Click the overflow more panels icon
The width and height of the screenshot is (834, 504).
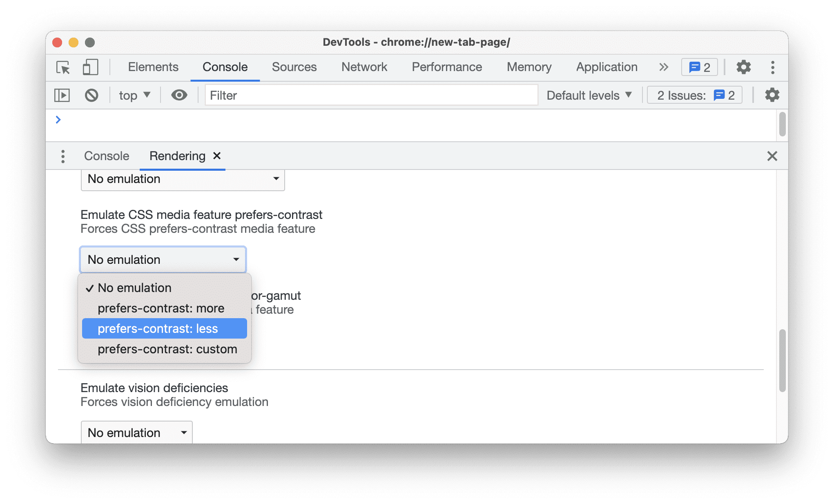pos(663,66)
